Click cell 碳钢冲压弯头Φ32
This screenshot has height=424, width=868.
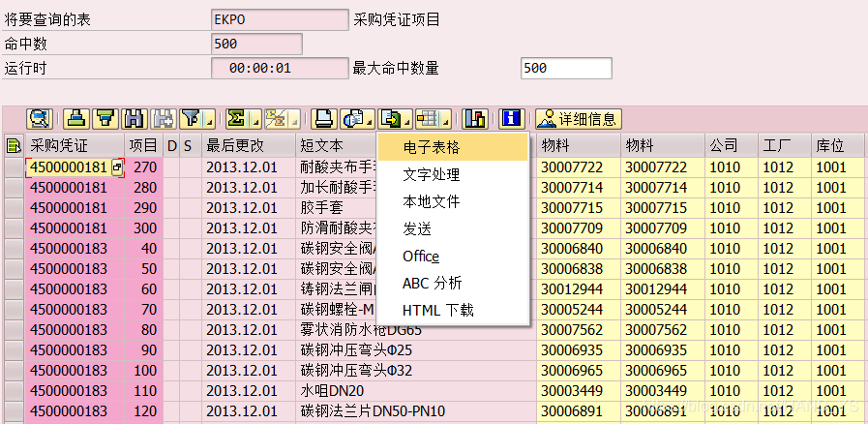click(x=416, y=371)
